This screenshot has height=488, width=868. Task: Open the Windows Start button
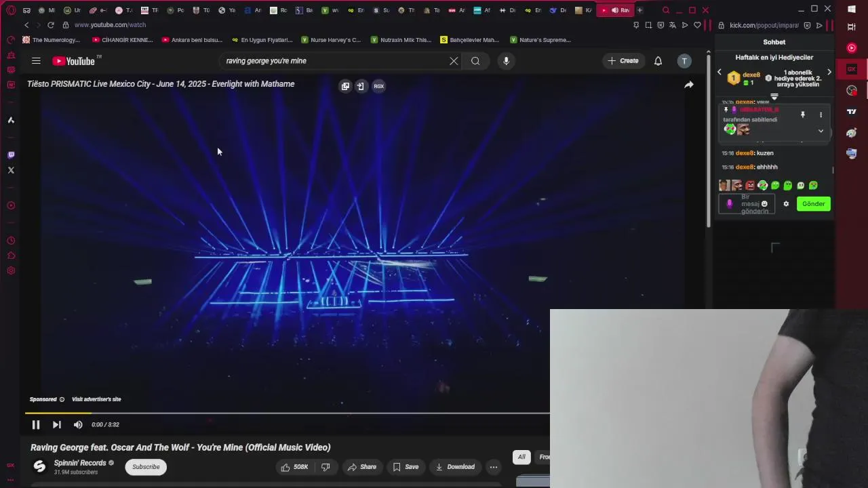[852, 9]
